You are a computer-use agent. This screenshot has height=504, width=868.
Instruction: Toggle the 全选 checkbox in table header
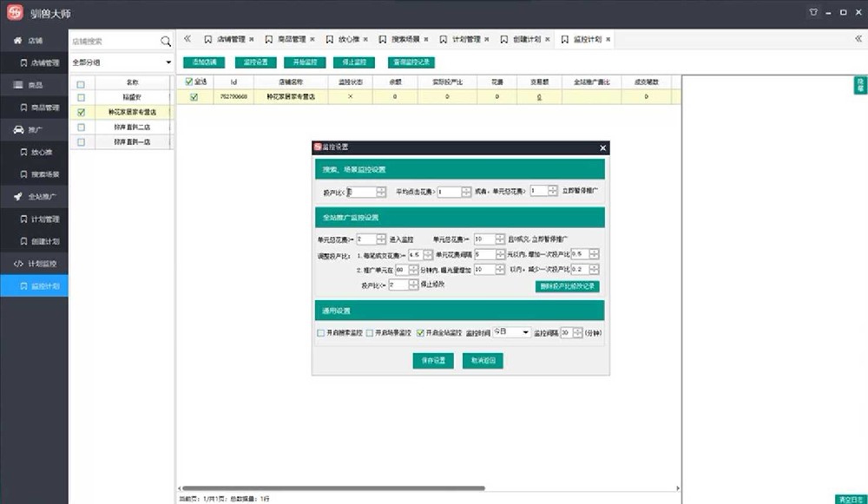point(188,82)
